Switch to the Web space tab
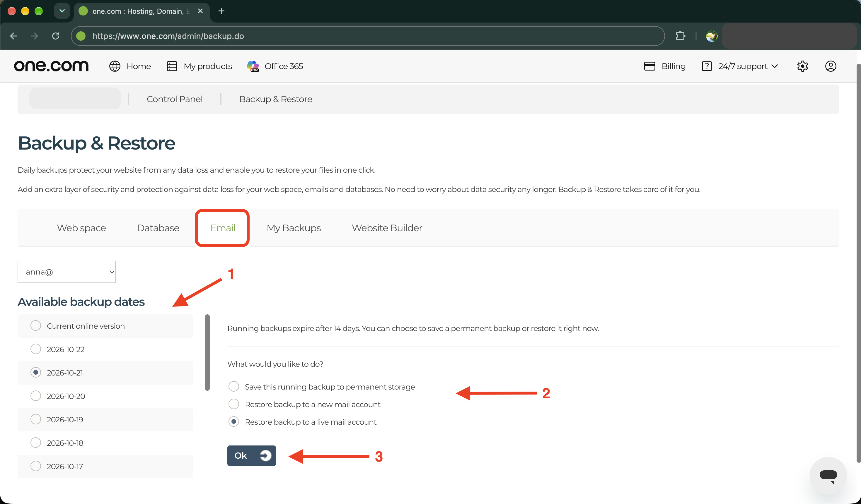861x504 pixels. click(x=81, y=228)
